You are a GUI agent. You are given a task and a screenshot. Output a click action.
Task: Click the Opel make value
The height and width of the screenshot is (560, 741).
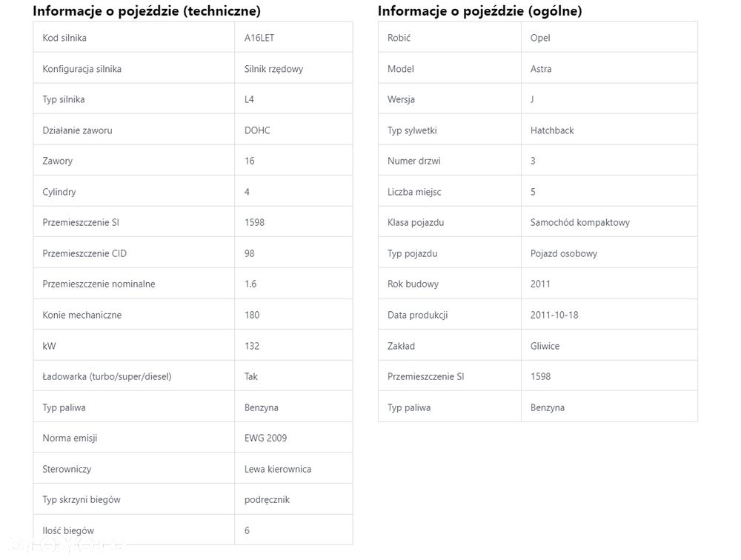point(540,38)
